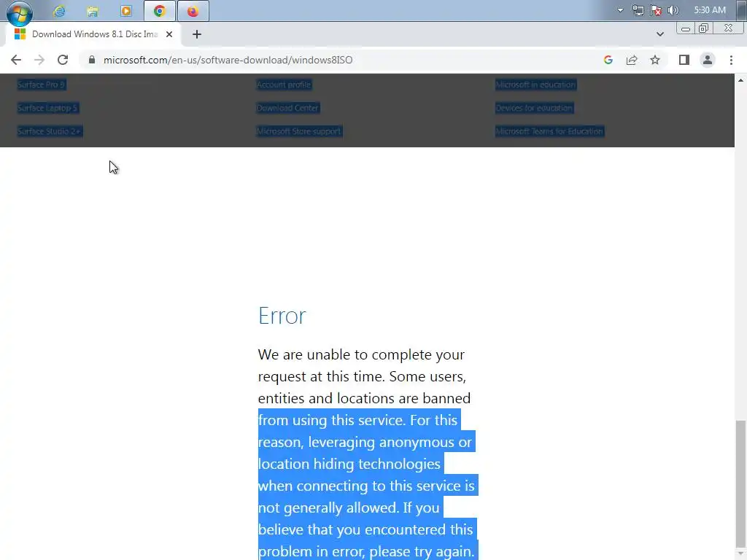This screenshot has width=747, height=560.
Task: Click the Google icon in address bar
Action: [x=608, y=60]
